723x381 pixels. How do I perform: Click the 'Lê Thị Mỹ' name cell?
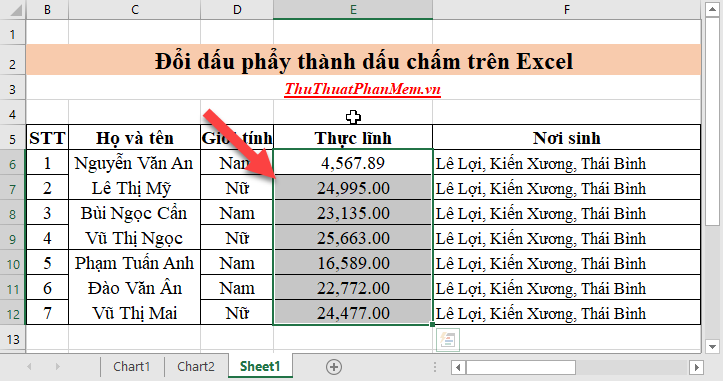coord(135,188)
